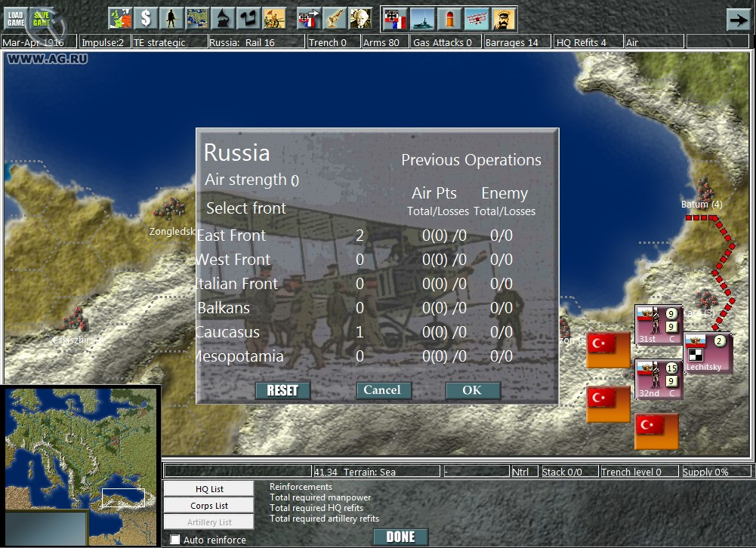Click the Gas Attacks 0 status field
The height and width of the screenshot is (548, 756).
coord(446,42)
